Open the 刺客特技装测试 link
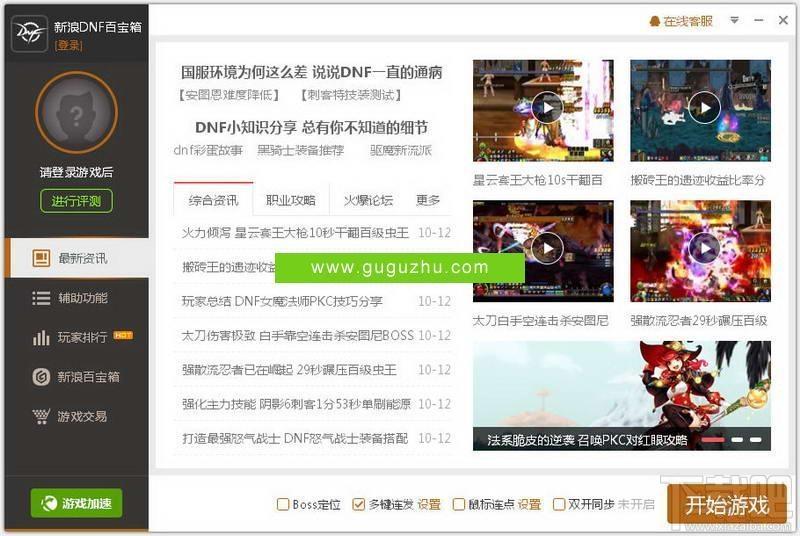Image resolution: width=800 pixels, height=536 pixels. tap(351, 95)
